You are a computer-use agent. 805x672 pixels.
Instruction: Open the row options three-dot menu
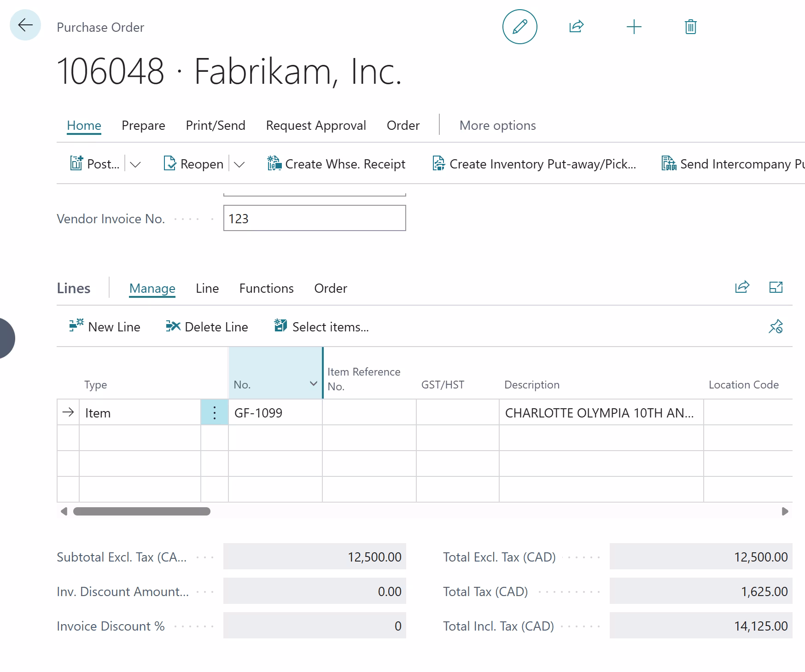(x=215, y=412)
